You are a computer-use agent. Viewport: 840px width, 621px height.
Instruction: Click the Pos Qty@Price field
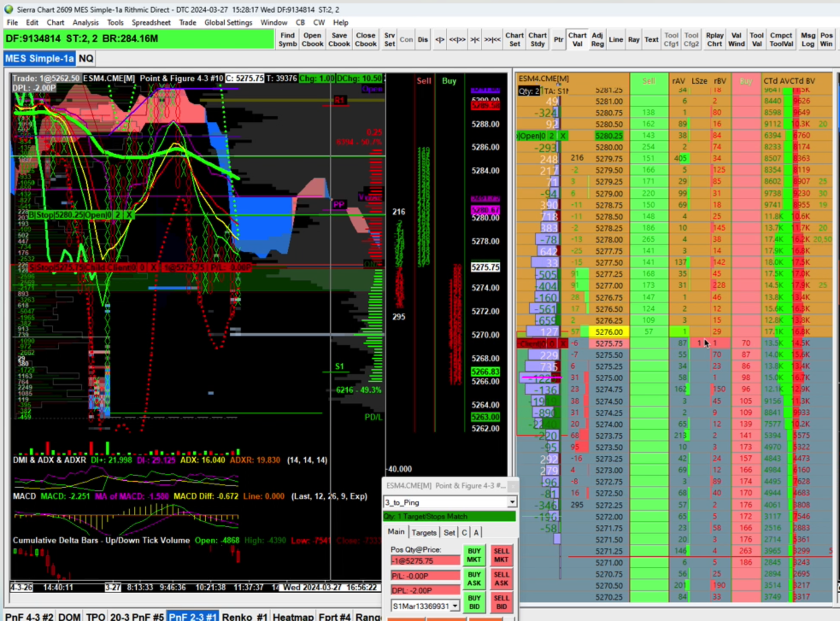(425, 560)
